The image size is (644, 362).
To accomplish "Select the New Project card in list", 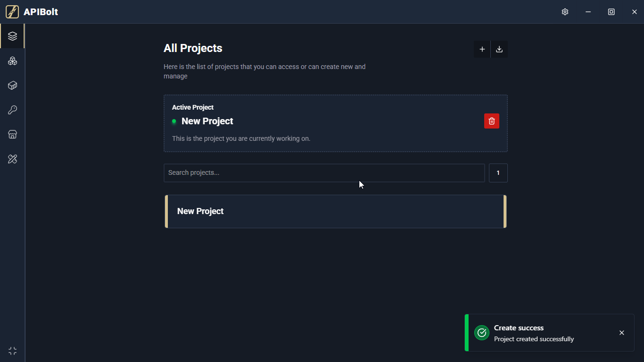I will click(x=336, y=211).
